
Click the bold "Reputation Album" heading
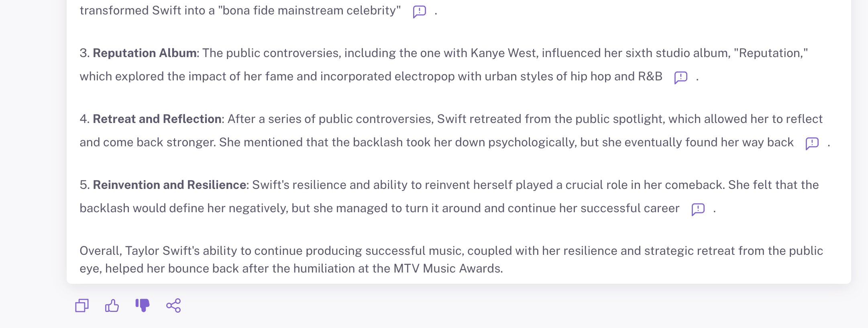pos(145,53)
